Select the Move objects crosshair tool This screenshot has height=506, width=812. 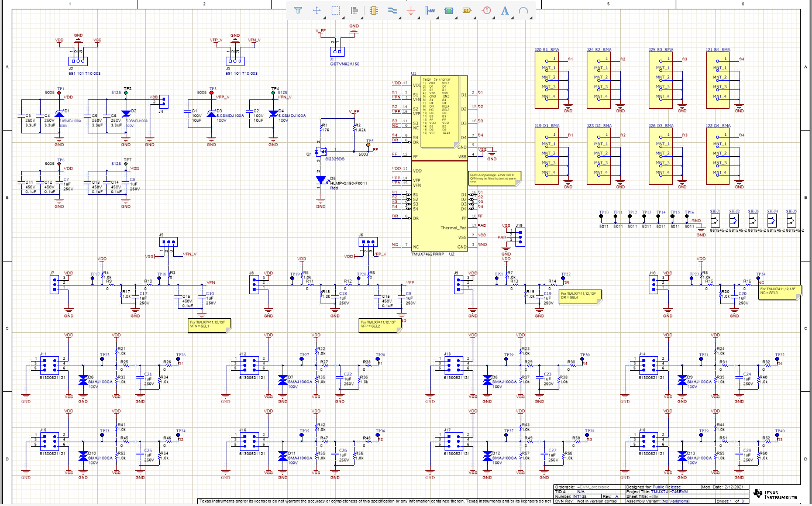coord(317,11)
